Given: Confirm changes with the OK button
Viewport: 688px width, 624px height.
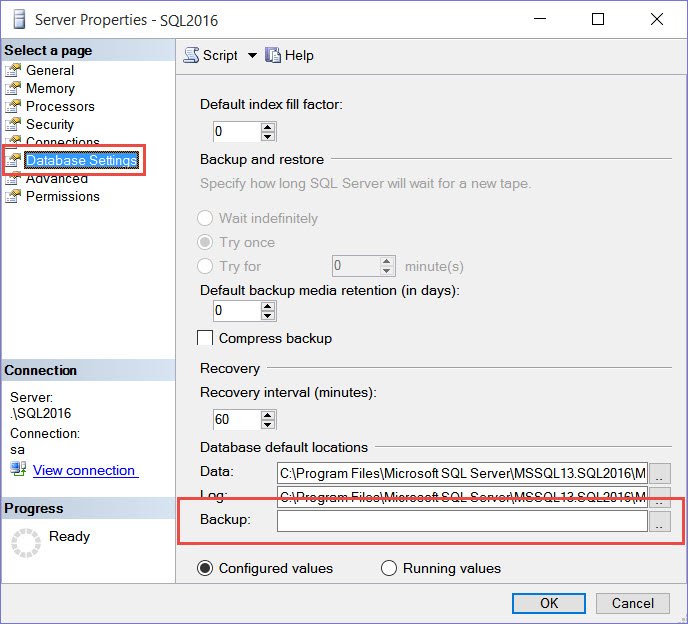Looking at the screenshot, I should tap(548, 603).
